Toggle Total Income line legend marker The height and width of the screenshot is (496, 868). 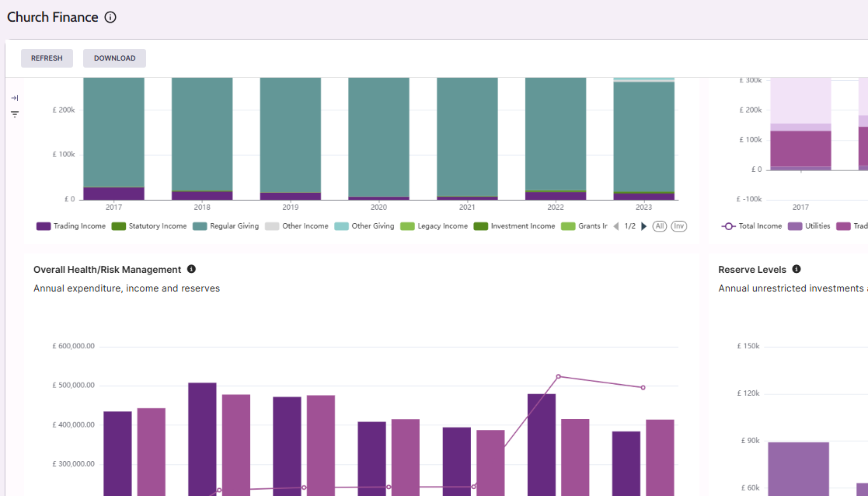point(729,226)
